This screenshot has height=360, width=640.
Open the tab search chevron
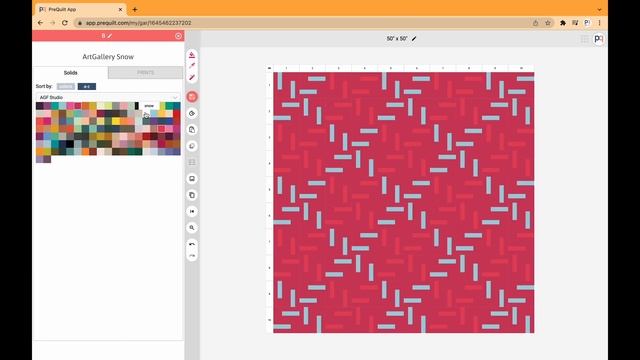(x=599, y=9)
